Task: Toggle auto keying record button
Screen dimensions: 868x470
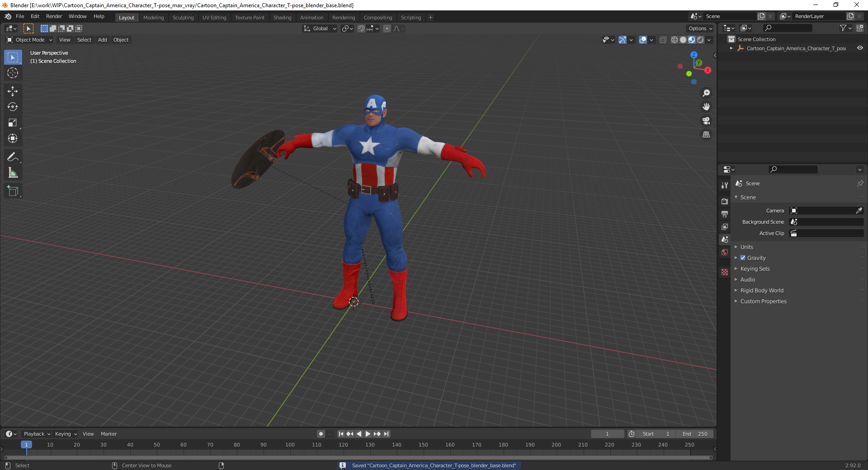Action: click(321, 434)
